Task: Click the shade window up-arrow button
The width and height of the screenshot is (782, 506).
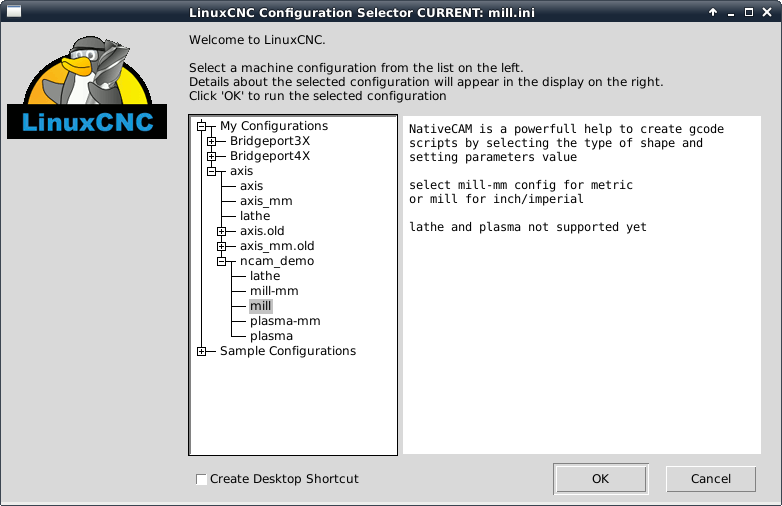Action: tap(713, 12)
